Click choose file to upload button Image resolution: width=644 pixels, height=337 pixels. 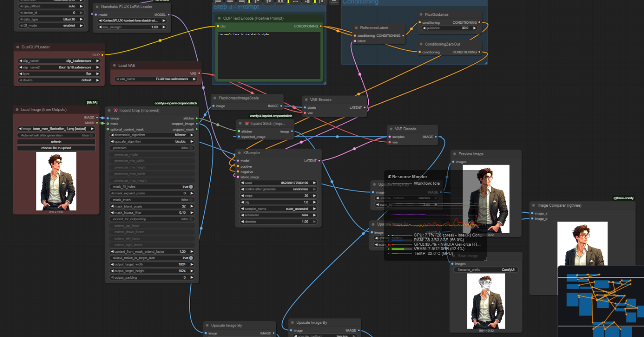[56, 148]
